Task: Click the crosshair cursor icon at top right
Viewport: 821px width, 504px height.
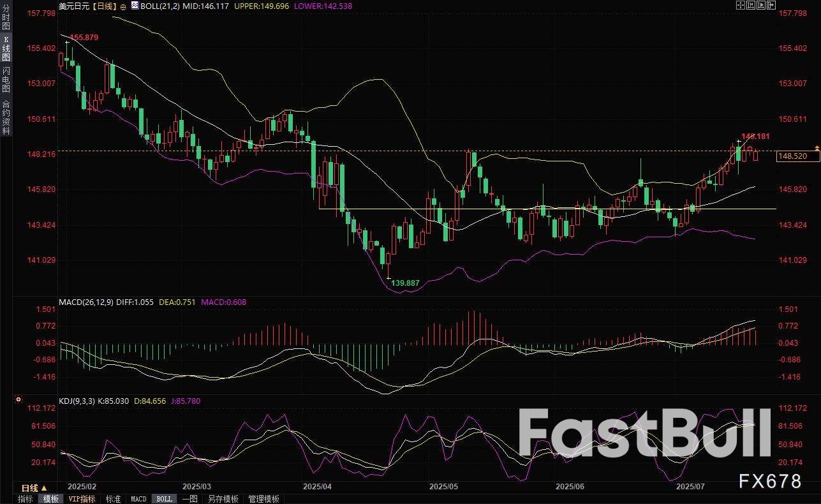Action: pyautogui.click(x=741, y=5)
